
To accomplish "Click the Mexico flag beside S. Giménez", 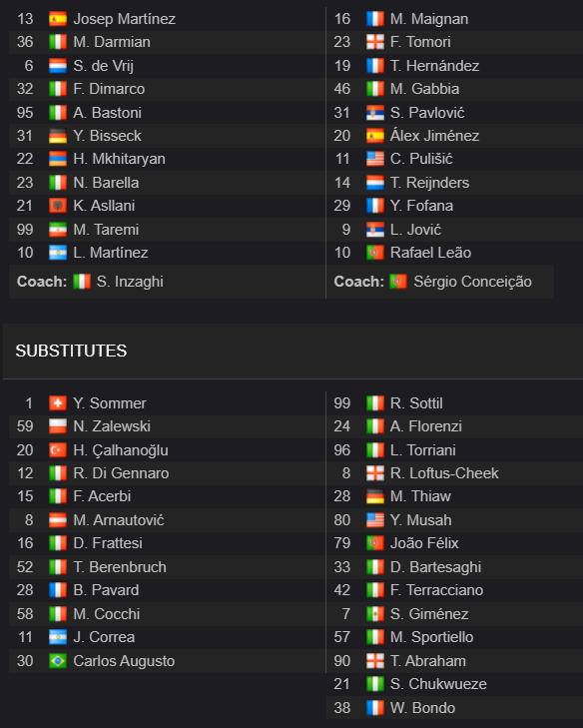I will (x=375, y=614).
